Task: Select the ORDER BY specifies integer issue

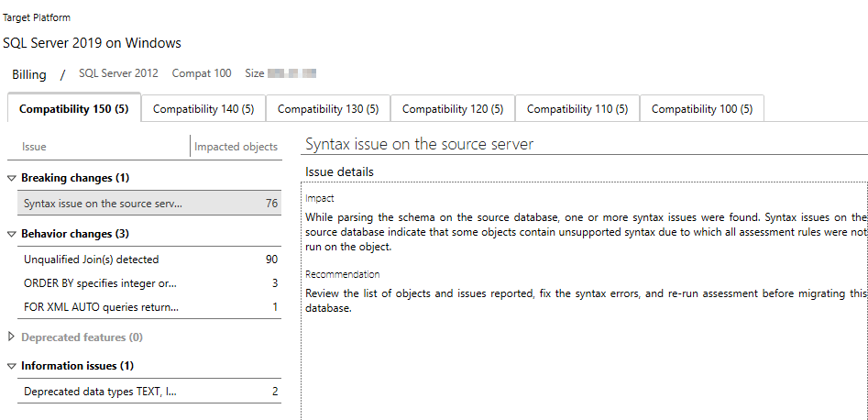Action: 149,283
